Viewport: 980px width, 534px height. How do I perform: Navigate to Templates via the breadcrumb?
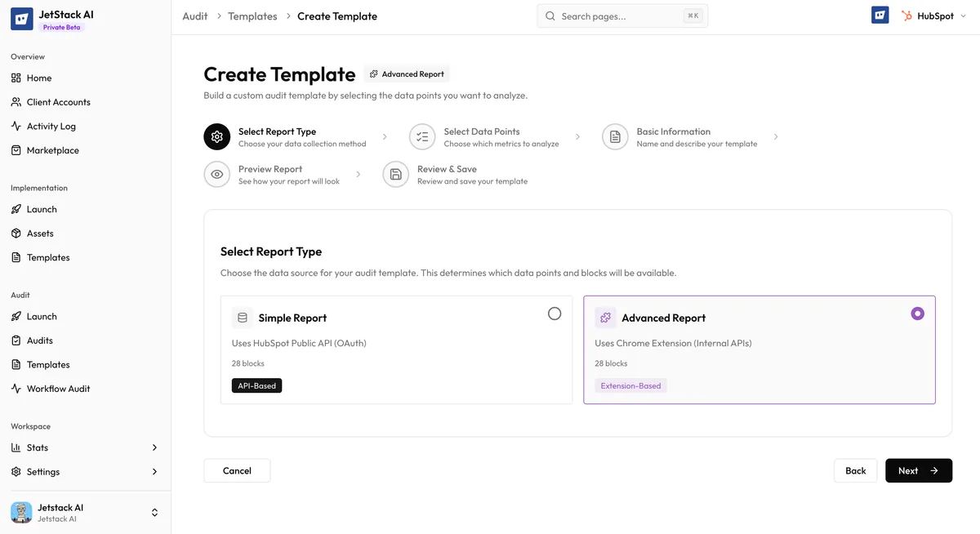252,16
